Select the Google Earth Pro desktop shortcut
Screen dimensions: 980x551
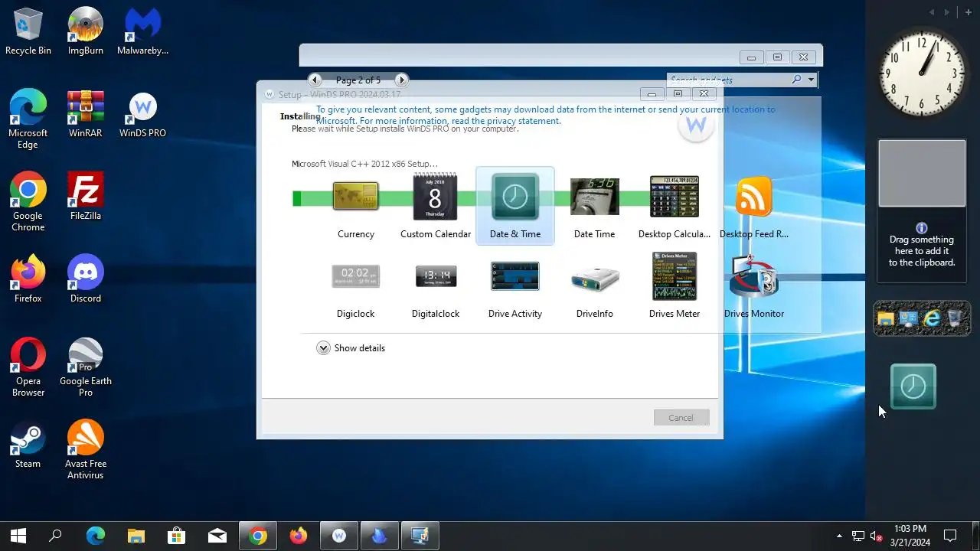[x=86, y=367]
